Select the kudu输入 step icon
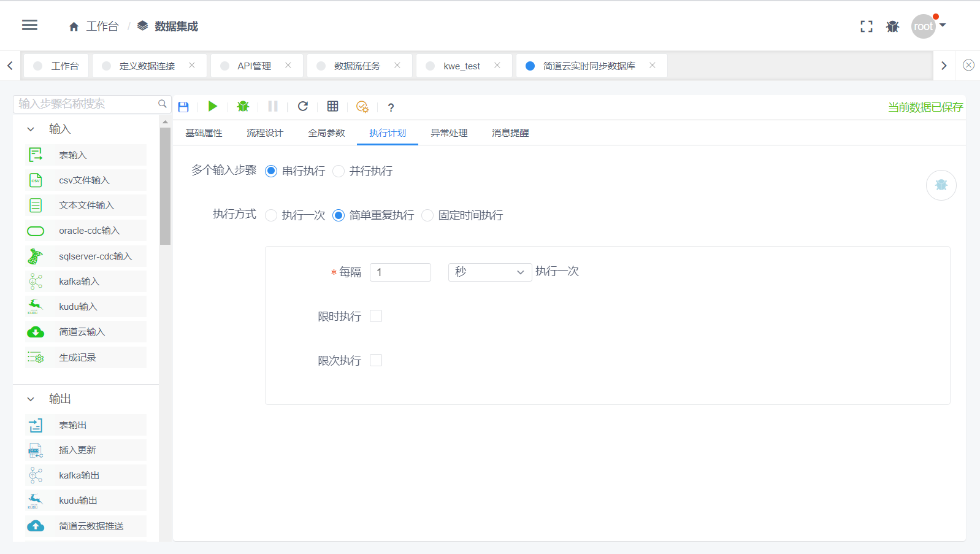This screenshot has width=980, height=554. pyautogui.click(x=36, y=307)
